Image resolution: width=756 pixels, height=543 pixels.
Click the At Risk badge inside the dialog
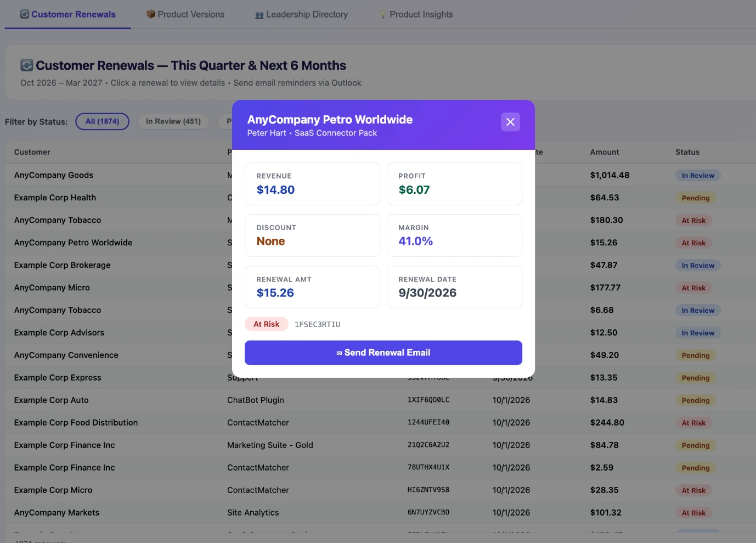[267, 324]
